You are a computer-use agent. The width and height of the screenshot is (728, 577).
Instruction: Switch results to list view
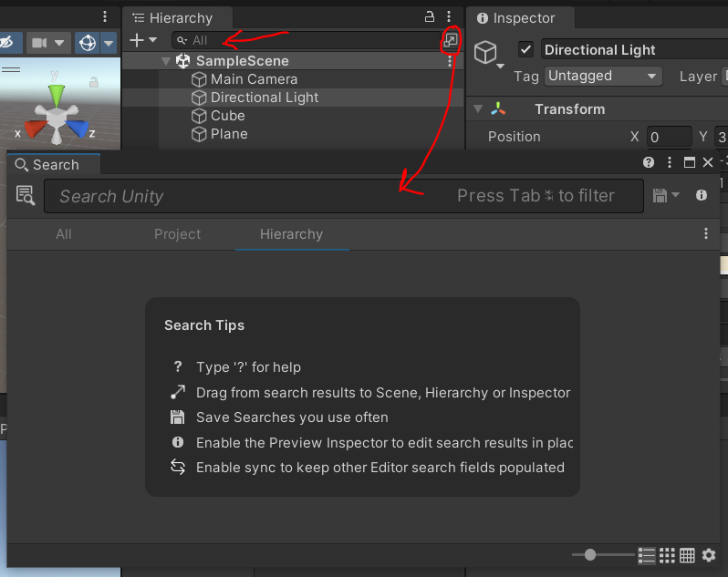(647, 555)
